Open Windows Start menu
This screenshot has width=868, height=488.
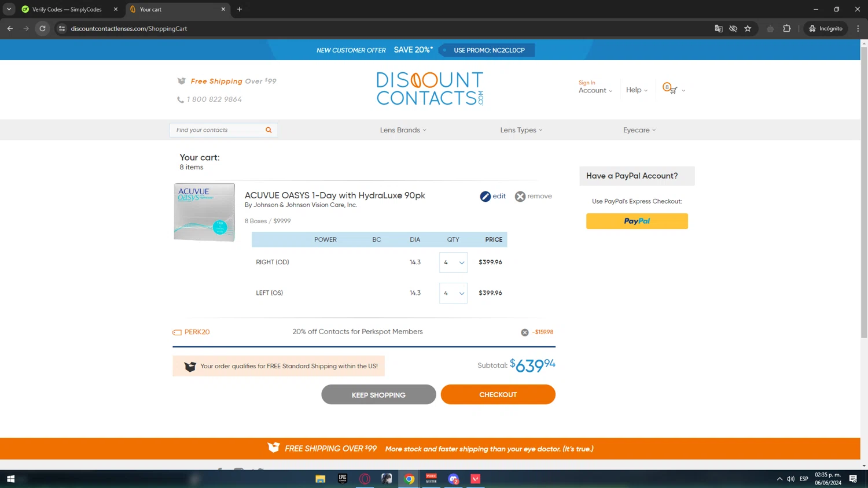tap(10, 479)
